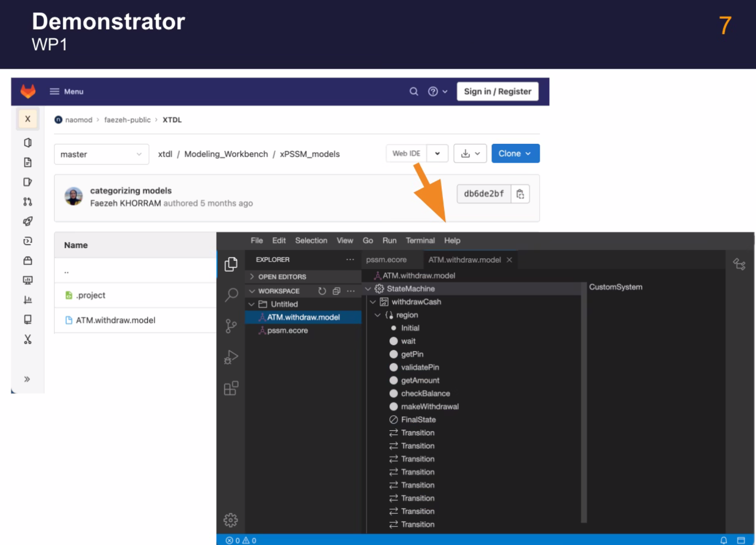Image resolution: width=756 pixels, height=545 pixels.
Task: Open the categorizing models commit
Action: (131, 190)
